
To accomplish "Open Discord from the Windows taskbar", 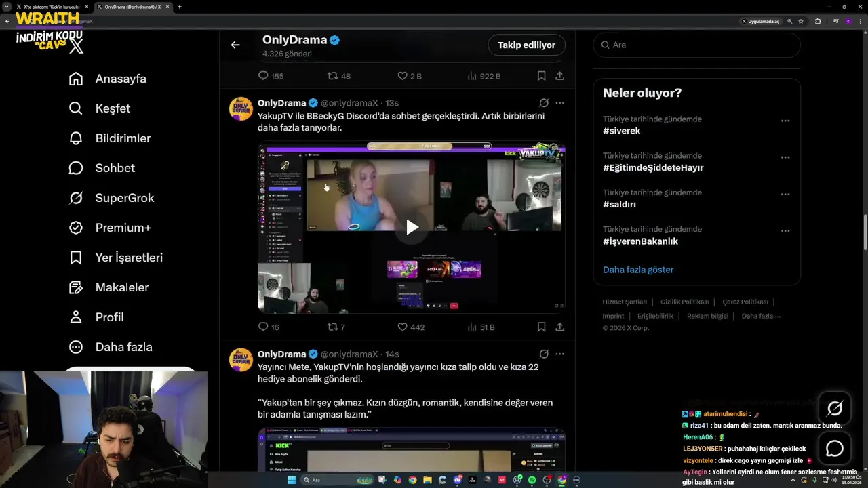I will pyautogui.click(x=458, y=480).
